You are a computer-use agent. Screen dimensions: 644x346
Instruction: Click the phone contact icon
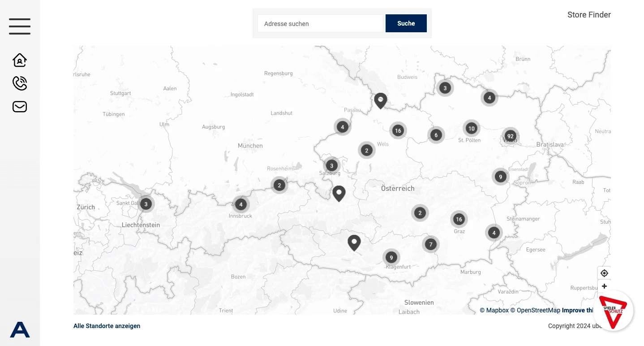20,83
